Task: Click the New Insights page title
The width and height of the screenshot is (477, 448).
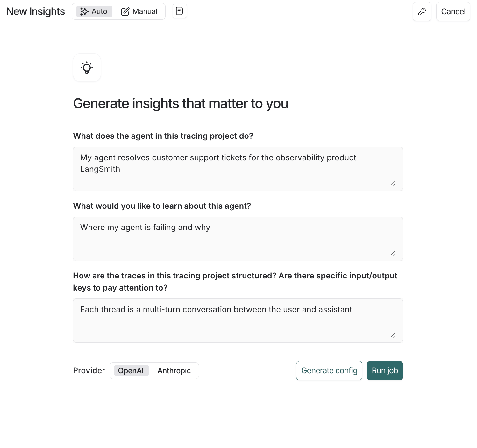Action: pyautogui.click(x=35, y=11)
